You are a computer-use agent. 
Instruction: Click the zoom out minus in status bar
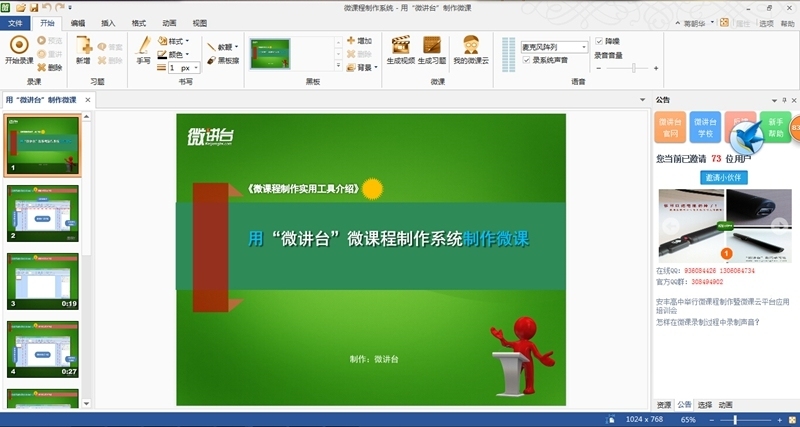coord(712,420)
